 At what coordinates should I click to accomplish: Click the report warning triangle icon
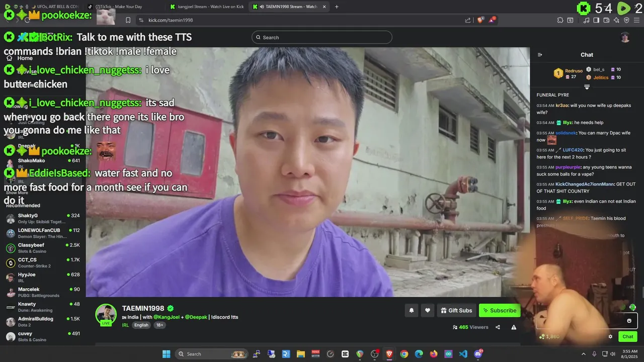[x=514, y=327]
